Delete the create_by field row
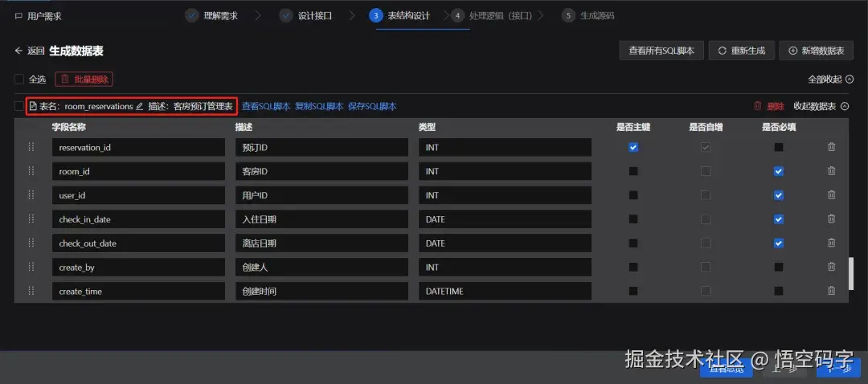The width and height of the screenshot is (868, 384). (x=831, y=267)
